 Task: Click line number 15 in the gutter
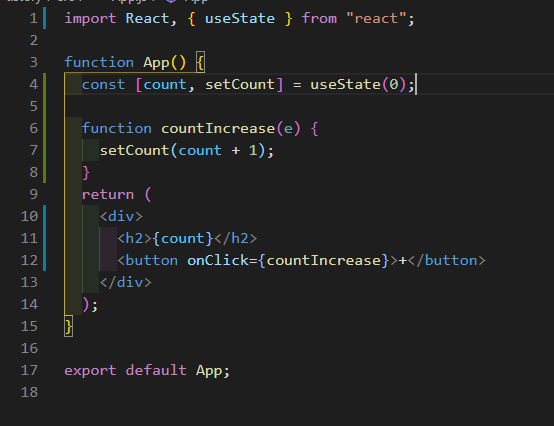29,326
